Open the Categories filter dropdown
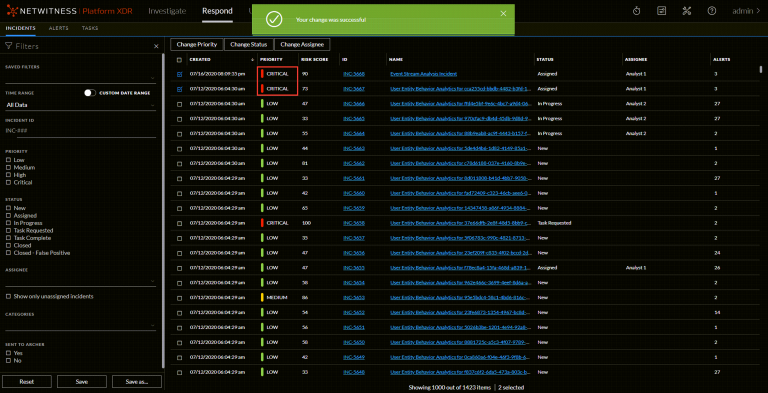 pyautogui.click(x=80, y=325)
